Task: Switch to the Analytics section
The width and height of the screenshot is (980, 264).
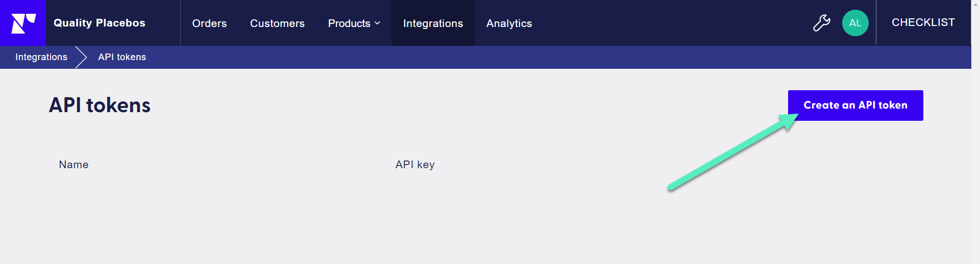Action: tap(509, 23)
